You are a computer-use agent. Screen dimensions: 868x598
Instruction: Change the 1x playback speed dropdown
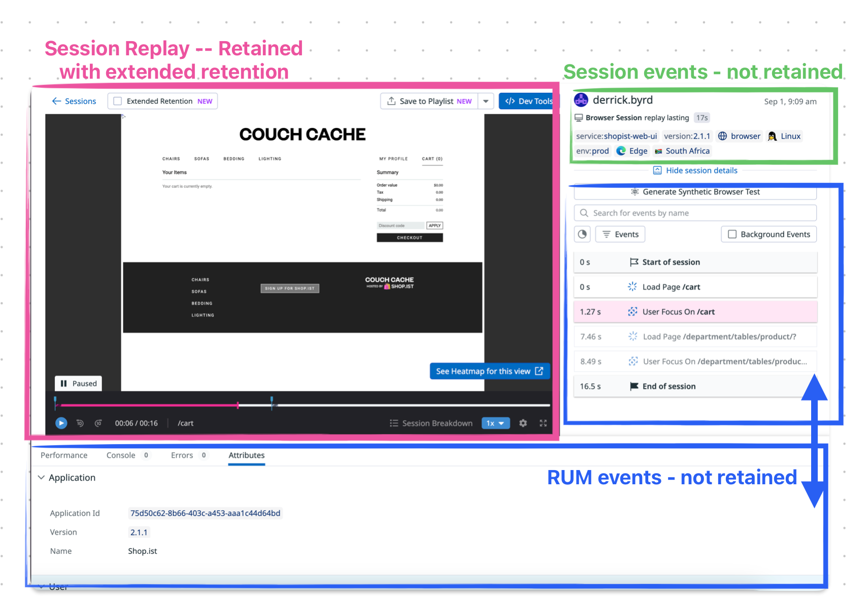[495, 423]
